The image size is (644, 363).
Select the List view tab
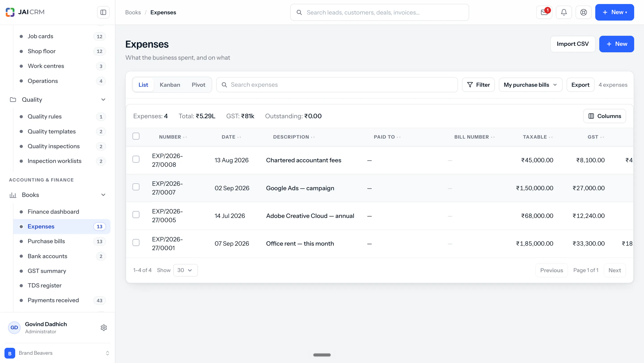pyautogui.click(x=143, y=85)
